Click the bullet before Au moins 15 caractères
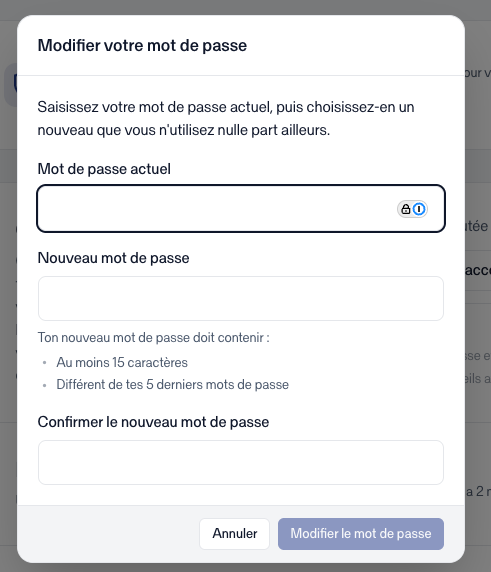The width and height of the screenshot is (491, 572). point(45,363)
